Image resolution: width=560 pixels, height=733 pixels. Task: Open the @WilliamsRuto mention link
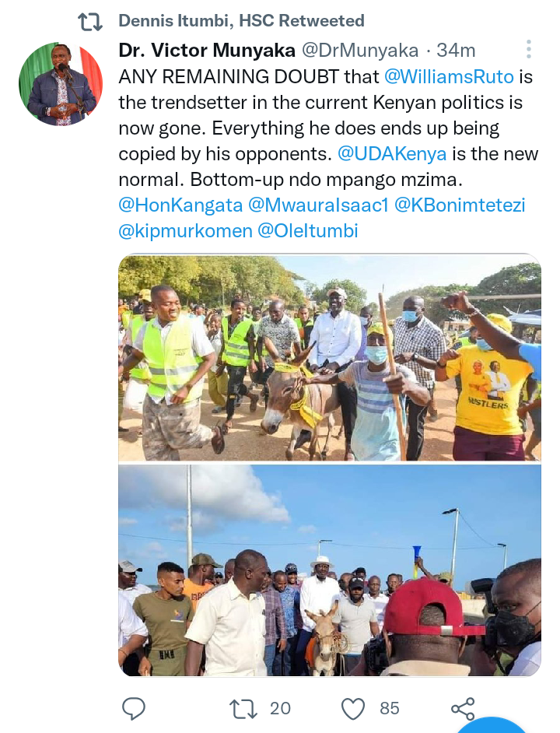point(449,77)
